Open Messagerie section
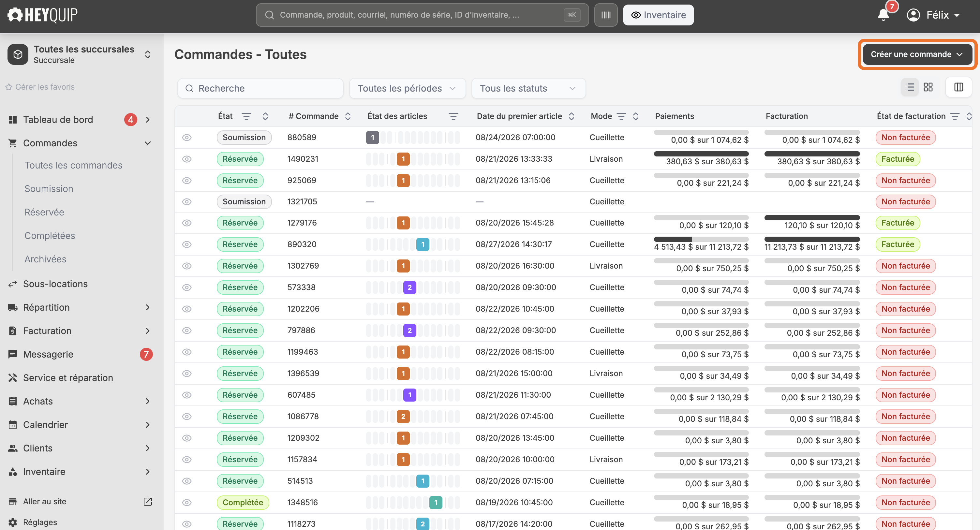 (48, 354)
